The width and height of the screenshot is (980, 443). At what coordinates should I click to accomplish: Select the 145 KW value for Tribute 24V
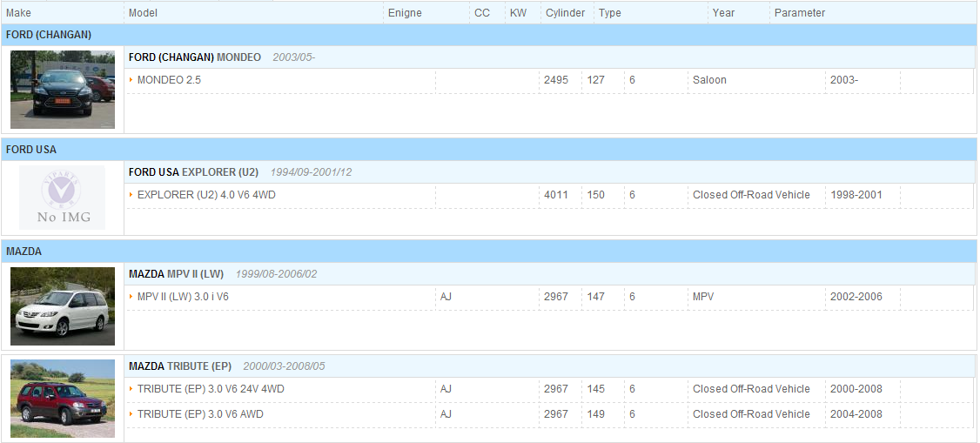tap(595, 389)
